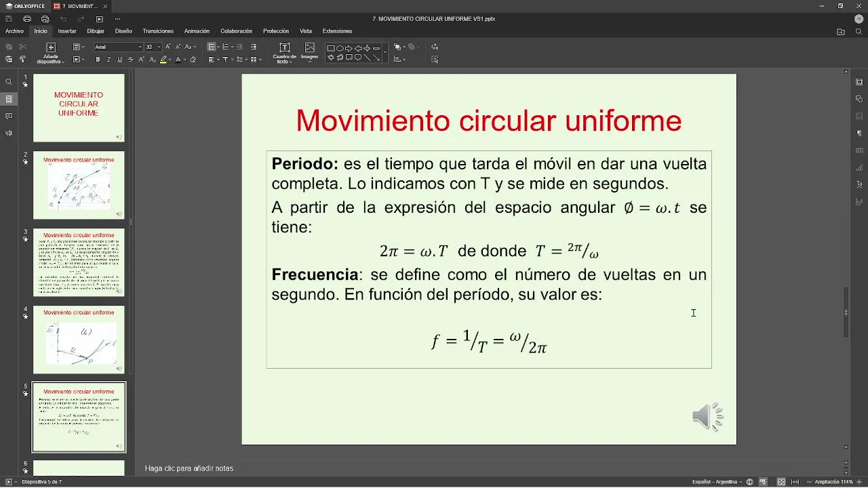Click Cuadro de texto button
Image resolution: width=868 pixels, height=488 pixels.
point(284,53)
